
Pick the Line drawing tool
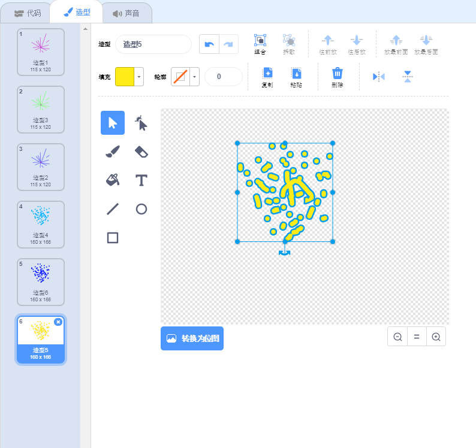point(113,209)
